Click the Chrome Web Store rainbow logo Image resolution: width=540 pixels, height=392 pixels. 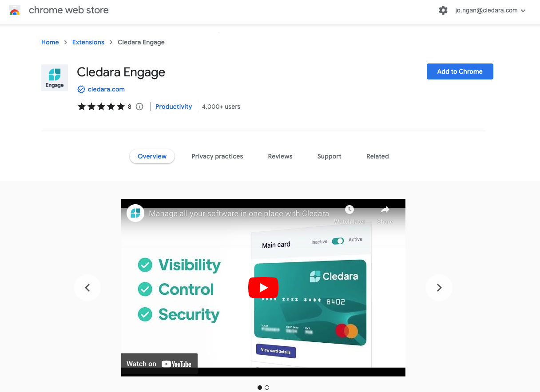pyautogui.click(x=15, y=11)
